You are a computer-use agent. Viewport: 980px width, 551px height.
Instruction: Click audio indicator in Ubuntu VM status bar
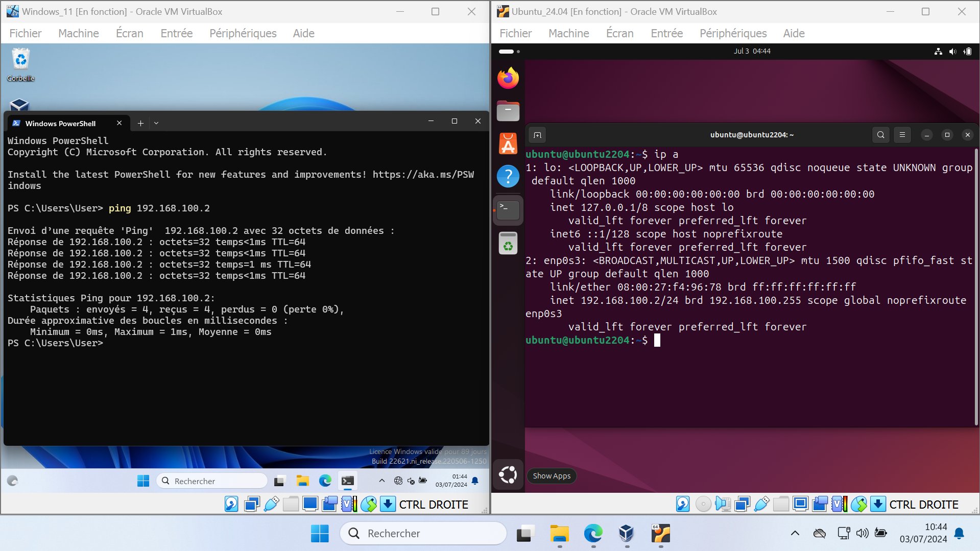(723, 504)
